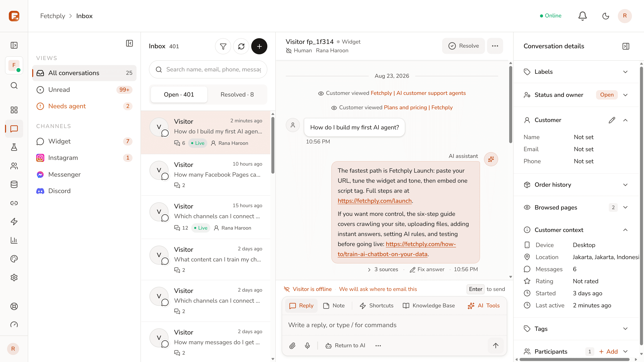
Task: Open the Shortcuts composer tab
Action: point(377,306)
